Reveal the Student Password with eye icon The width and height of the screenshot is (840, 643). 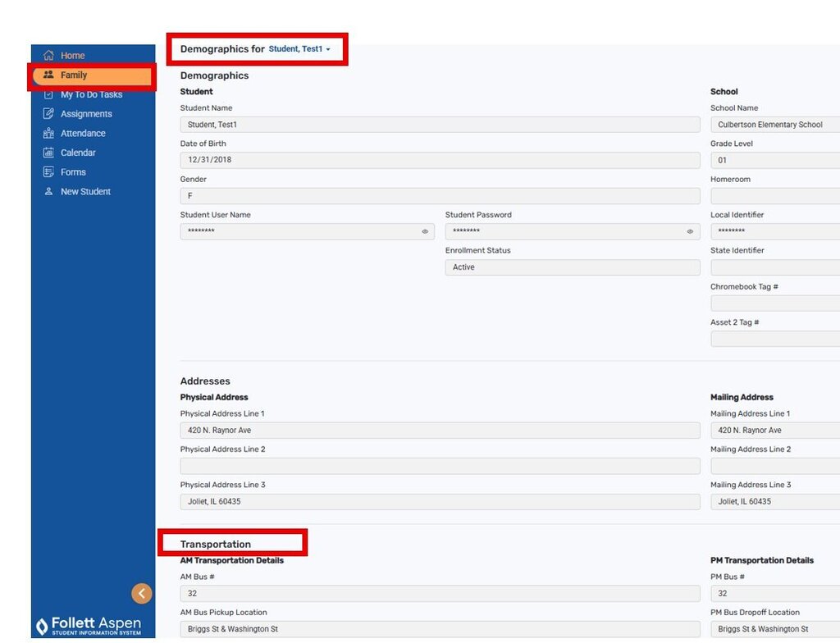(x=690, y=231)
